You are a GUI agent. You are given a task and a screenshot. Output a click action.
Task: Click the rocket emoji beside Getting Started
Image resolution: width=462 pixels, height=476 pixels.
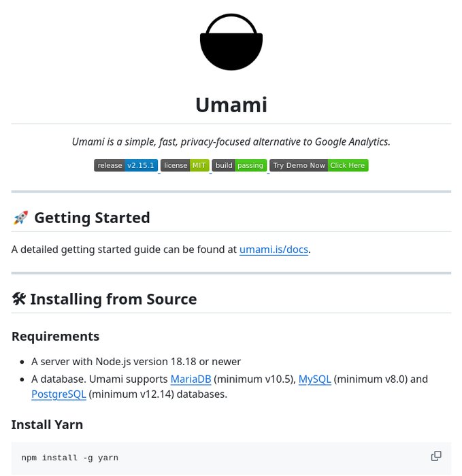20,218
